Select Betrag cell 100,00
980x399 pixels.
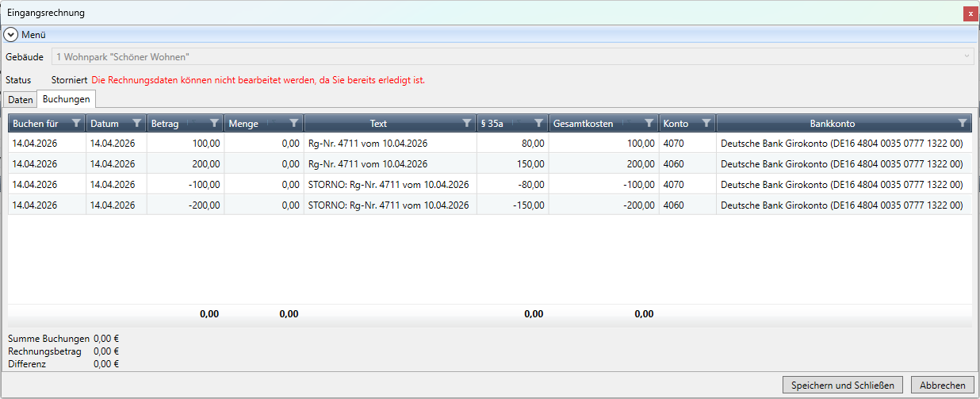[186, 144]
